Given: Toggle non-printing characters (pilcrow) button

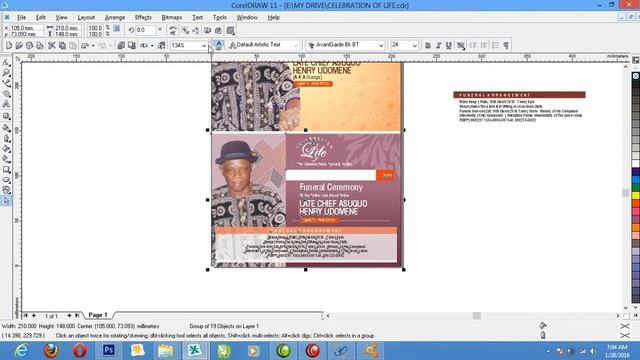Looking at the screenshot, I should pos(506,45).
